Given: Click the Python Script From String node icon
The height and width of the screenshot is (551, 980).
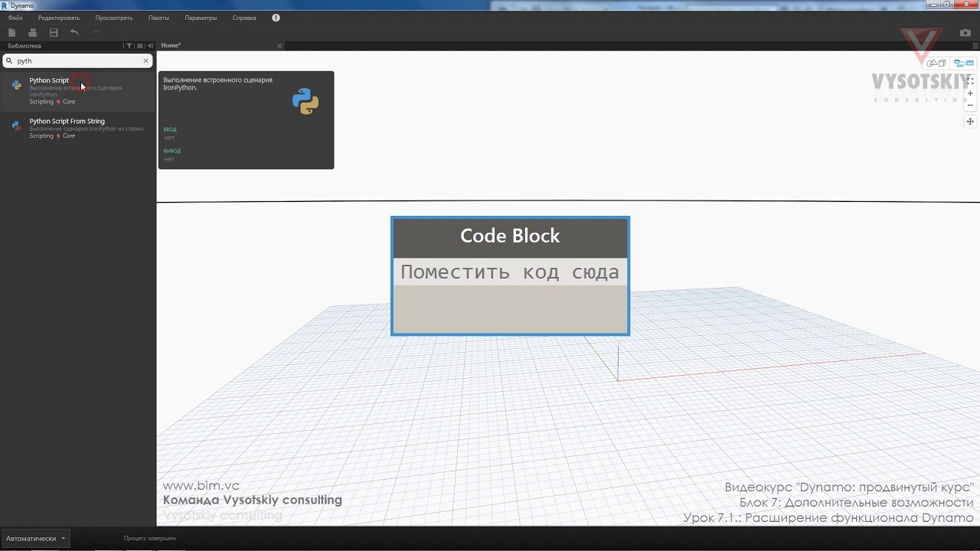Looking at the screenshot, I should tap(16, 126).
